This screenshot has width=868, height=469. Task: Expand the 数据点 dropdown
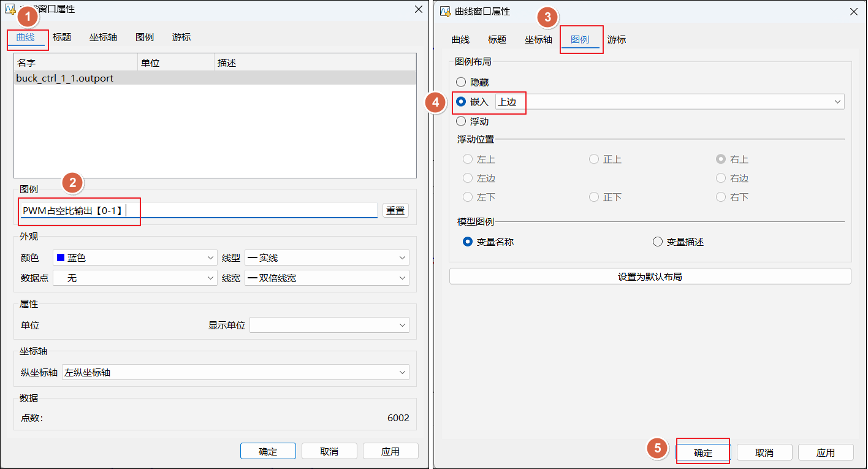coord(135,278)
